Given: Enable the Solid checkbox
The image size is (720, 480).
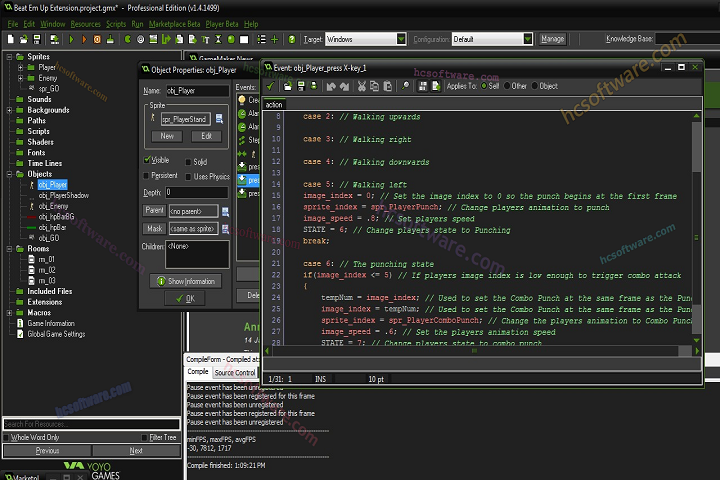Looking at the screenshot, I should 188,162.
